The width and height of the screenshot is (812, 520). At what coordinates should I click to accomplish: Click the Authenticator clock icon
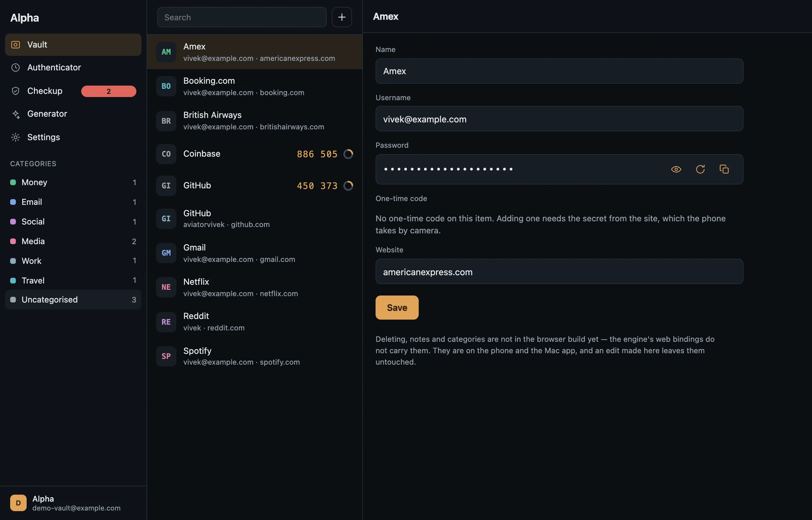click(16, 68)
